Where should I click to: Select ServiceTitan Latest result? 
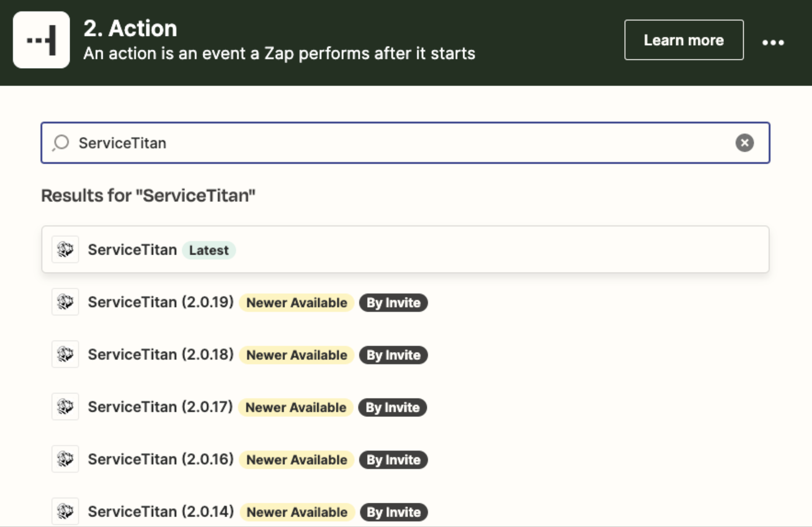point(132,250)
